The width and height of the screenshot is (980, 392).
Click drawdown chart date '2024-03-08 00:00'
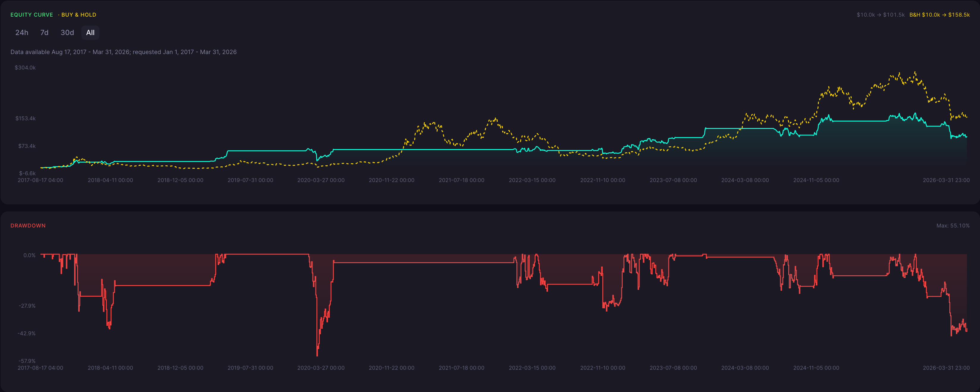[x=745, y=368]
